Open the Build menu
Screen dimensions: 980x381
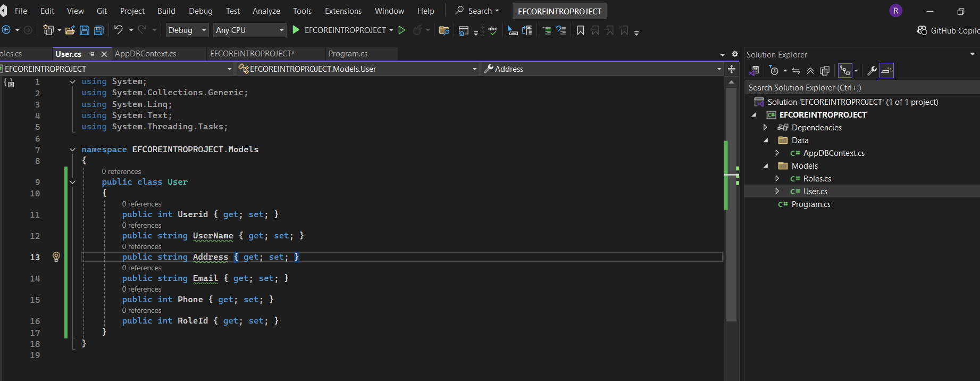pos(166,11)
